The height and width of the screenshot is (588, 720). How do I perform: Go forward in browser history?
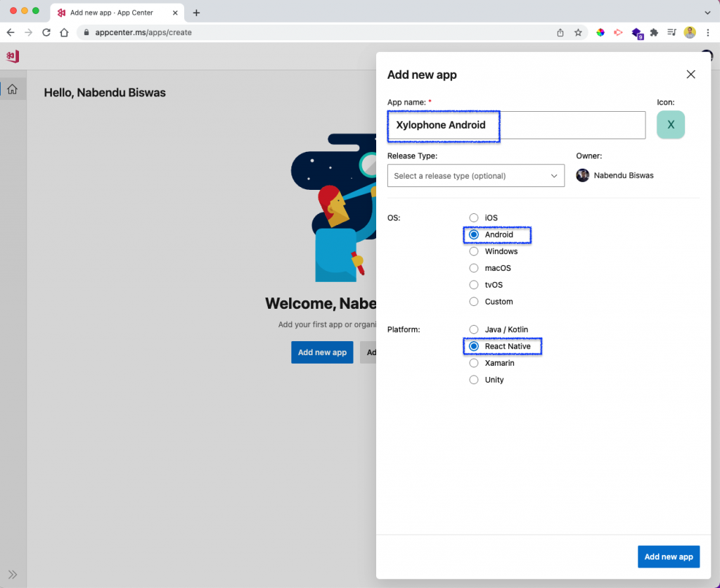tap(28, 32)
